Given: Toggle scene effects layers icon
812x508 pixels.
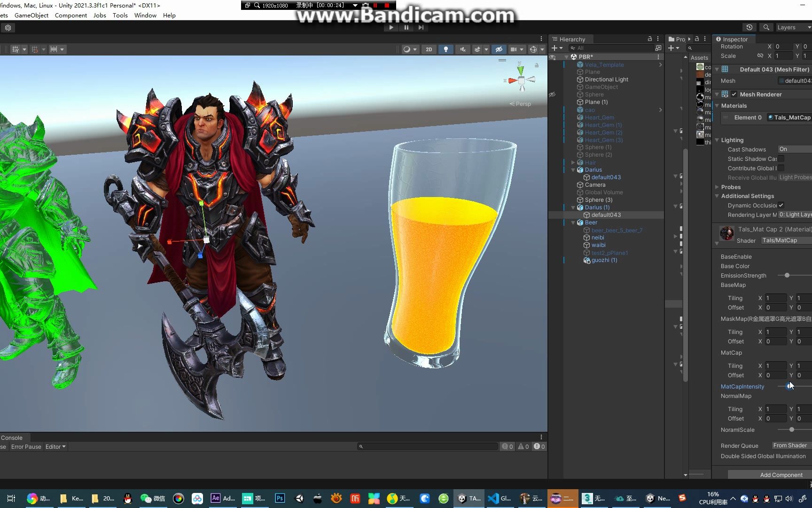Looking at the screenshot, I should [x=477, y=49].
